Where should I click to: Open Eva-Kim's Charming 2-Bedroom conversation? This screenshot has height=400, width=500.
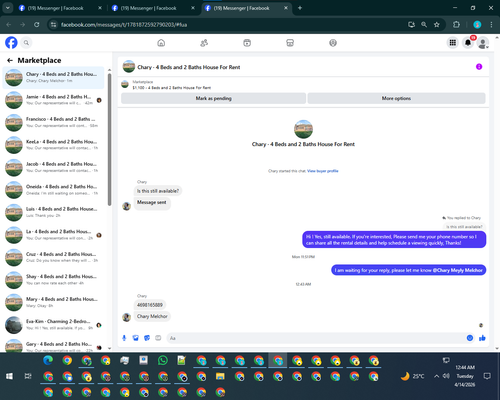tap(53, 325)
